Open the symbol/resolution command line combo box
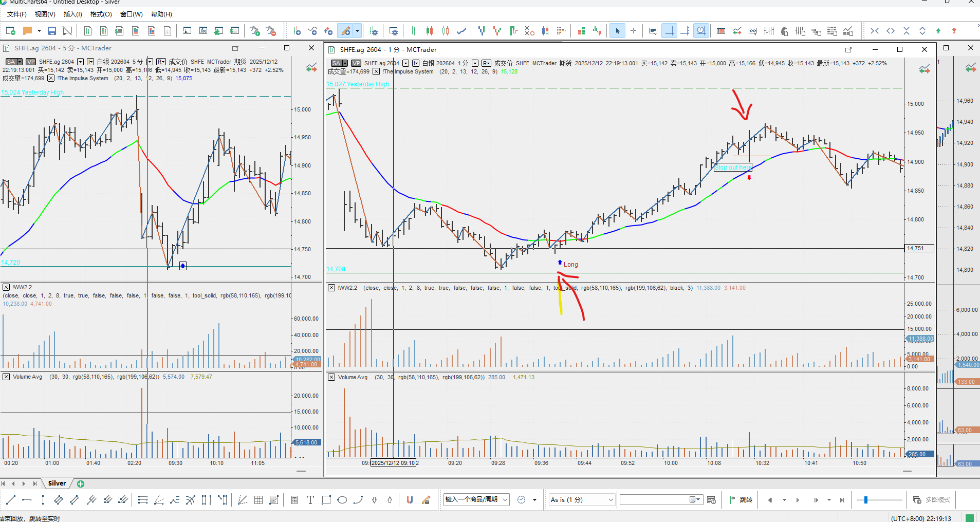980x522 pixels. tap(476, 499)
